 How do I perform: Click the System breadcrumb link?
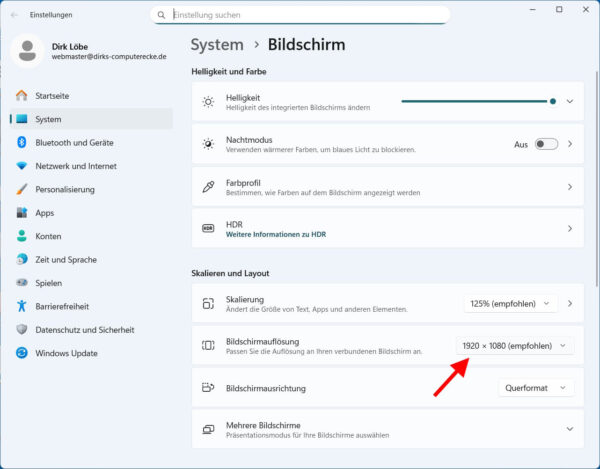click(x=217, y=45)
